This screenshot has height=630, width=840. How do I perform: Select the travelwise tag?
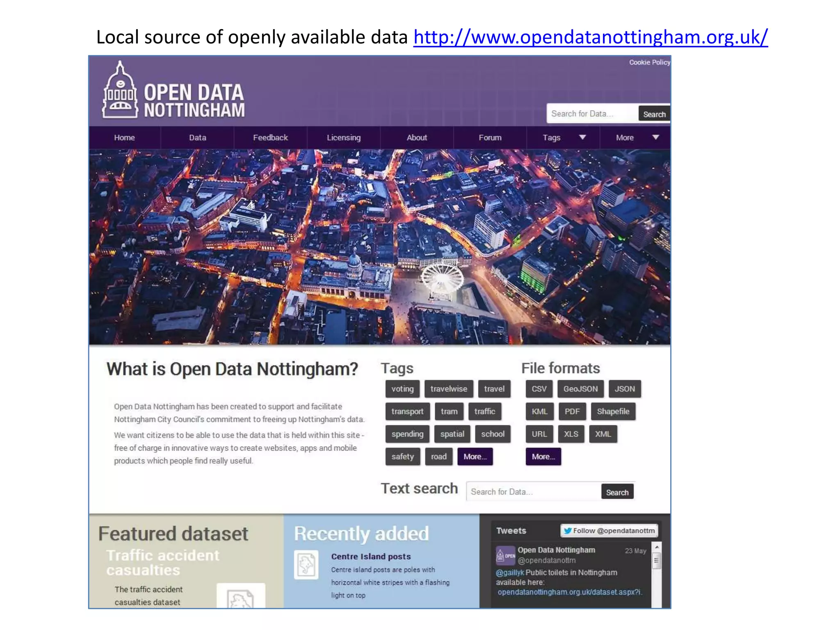(x=449, y=389)
